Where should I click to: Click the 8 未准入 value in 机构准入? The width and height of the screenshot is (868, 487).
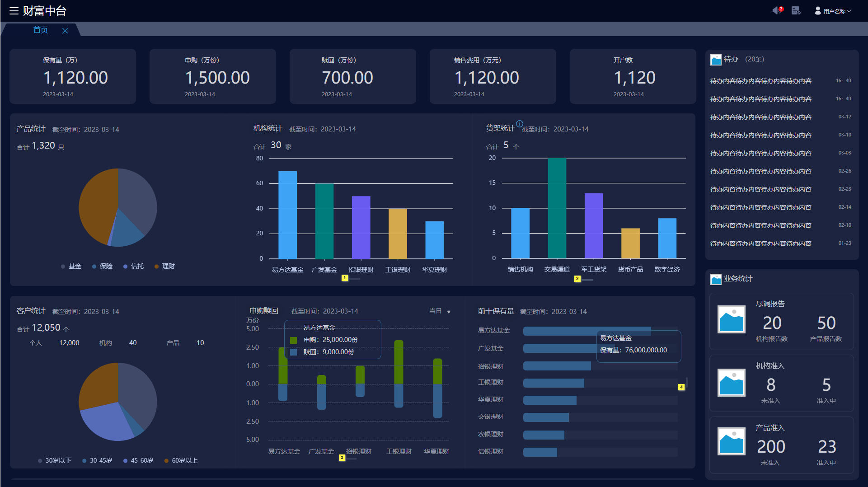click(x=771, y=385)
